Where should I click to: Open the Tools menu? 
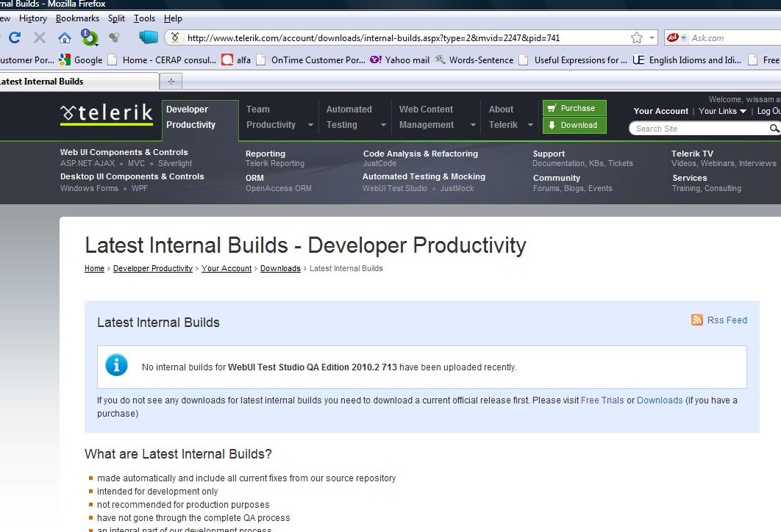tap(144, 18)
